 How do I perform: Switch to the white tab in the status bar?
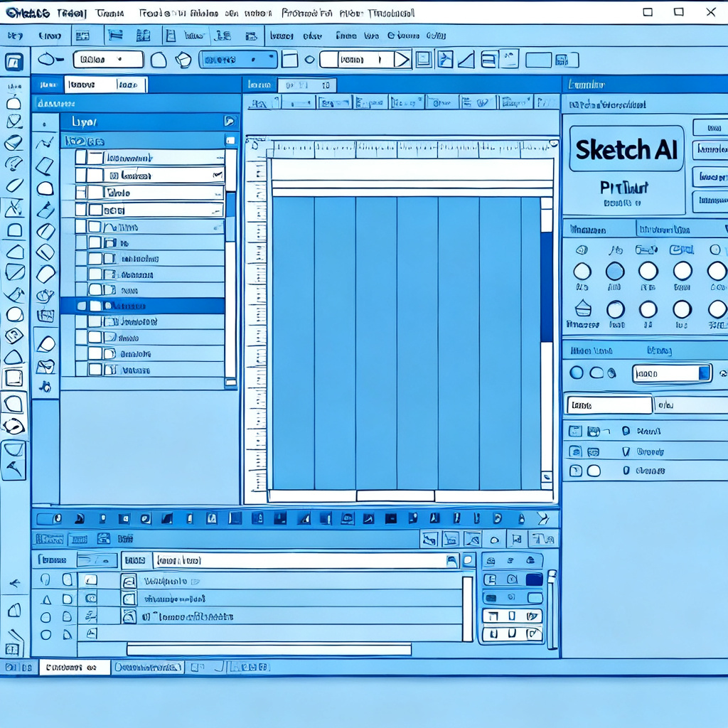point(75,667)
